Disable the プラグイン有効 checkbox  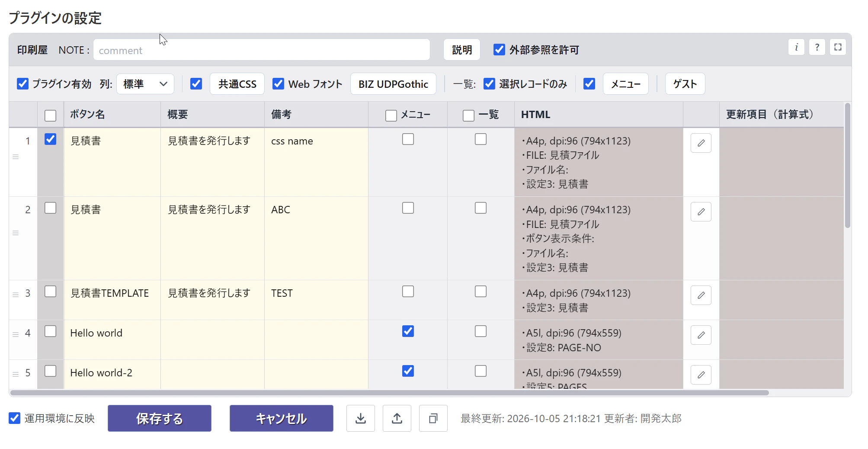tap(22, 83)
